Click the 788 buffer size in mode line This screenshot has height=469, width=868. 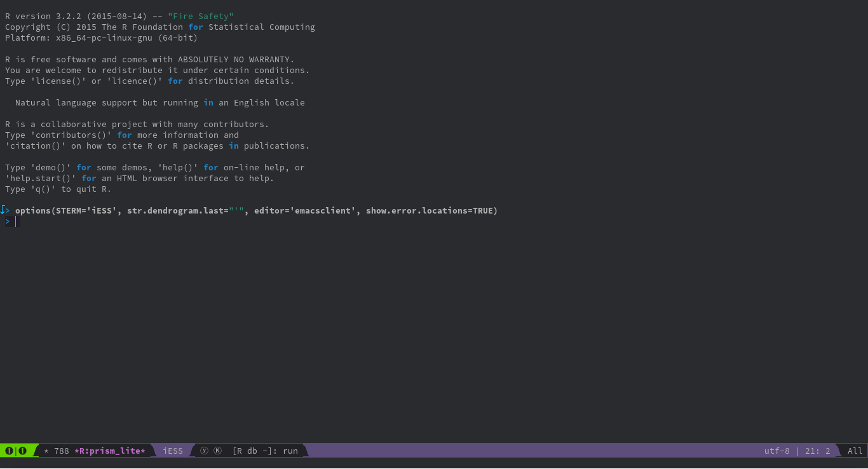(x=62, y=451)
